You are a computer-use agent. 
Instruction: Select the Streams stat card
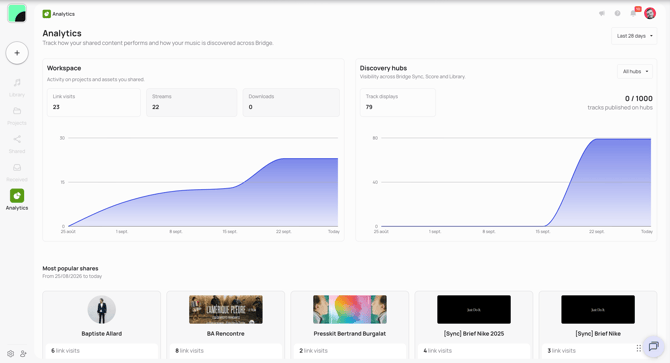(x=191, y=102)
